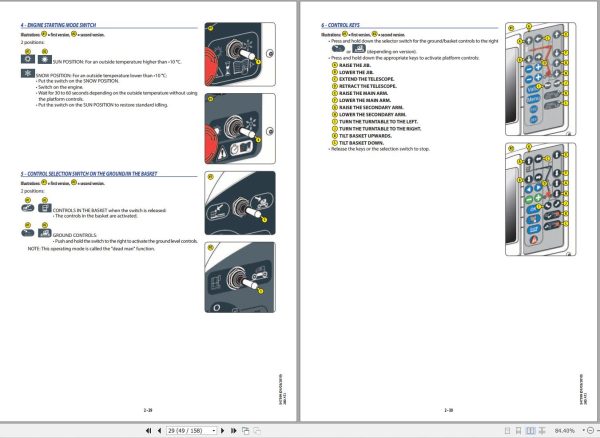The image size is (600, 438).
Task: Go to the previous page
Action: pyautogui.click(x=159, y=431)
